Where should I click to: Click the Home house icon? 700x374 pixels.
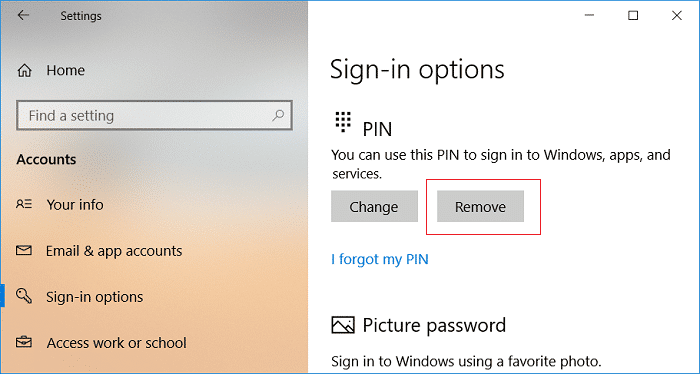[24, 70]
